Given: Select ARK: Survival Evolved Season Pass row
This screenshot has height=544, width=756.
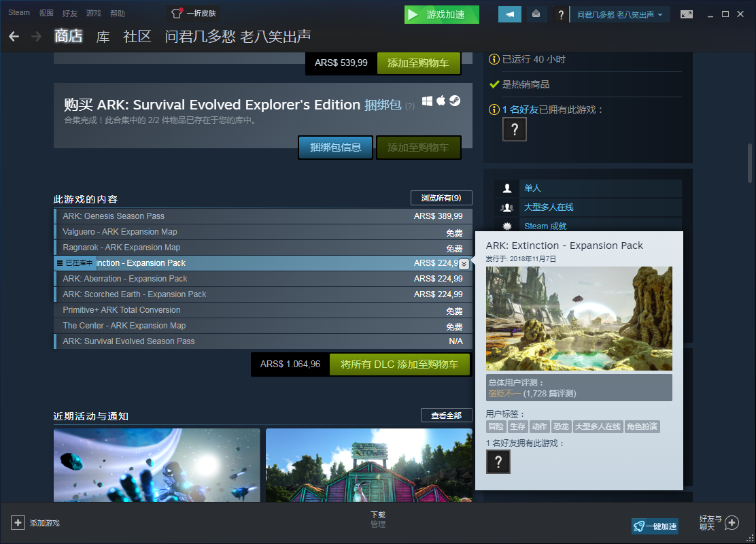Looking at the screenshot, I should (x=263, y=341).
